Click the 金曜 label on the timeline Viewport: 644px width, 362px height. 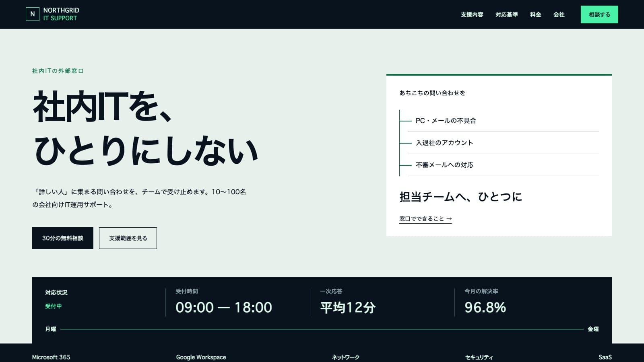pos(593,329)
